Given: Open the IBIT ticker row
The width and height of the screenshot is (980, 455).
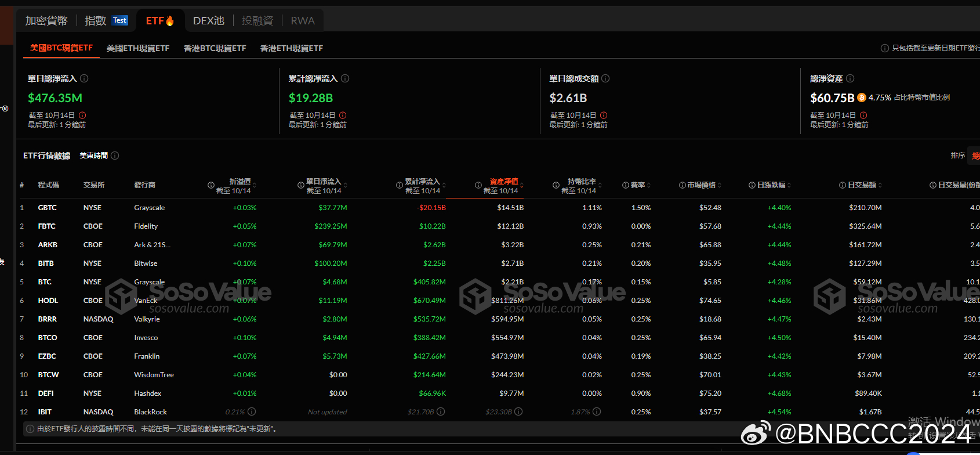Looking at the screenshot, I should point(45,412).
